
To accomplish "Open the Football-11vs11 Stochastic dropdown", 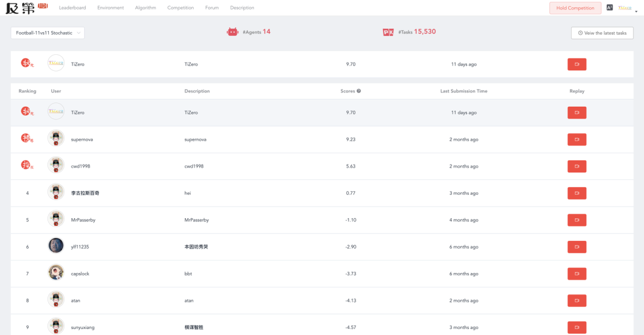I will tap(48, 33).
